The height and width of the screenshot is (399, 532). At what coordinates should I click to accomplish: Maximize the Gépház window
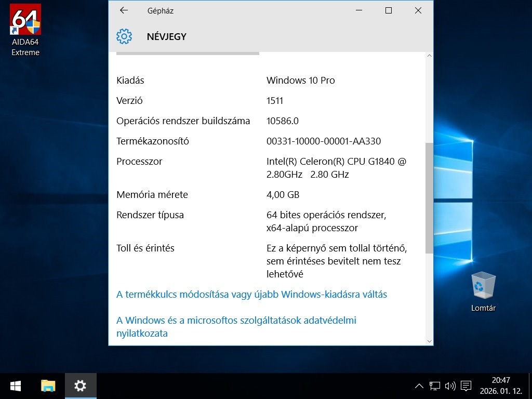click(x=389, y=10)
